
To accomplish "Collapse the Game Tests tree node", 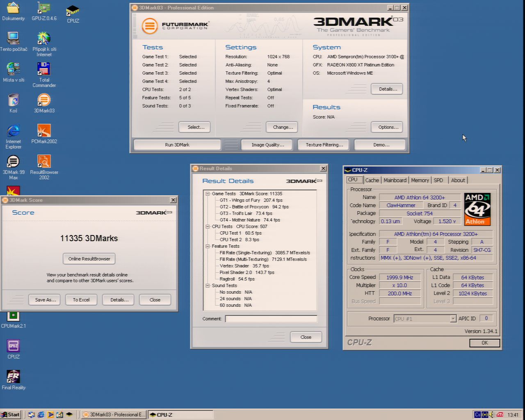I will coord(208,194).
